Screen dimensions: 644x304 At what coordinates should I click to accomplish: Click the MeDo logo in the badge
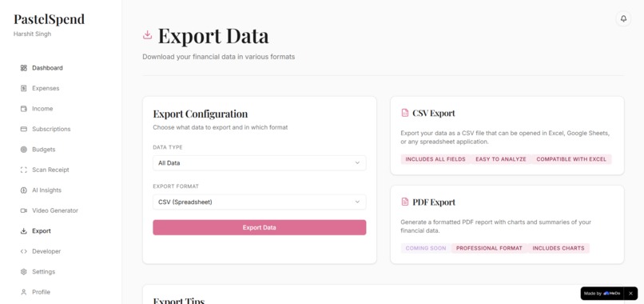pyautogui.click(x=611, y=294)
